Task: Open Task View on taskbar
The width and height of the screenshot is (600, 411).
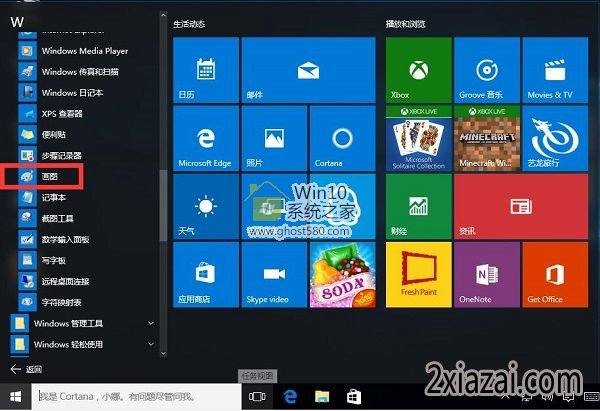Action: [257, 397]
